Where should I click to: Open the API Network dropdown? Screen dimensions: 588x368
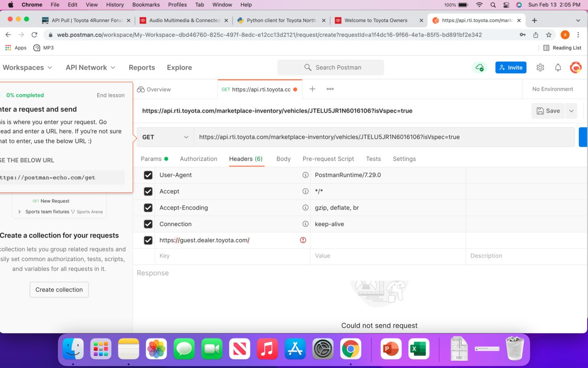pyautogui.click(x=90, y=68)
